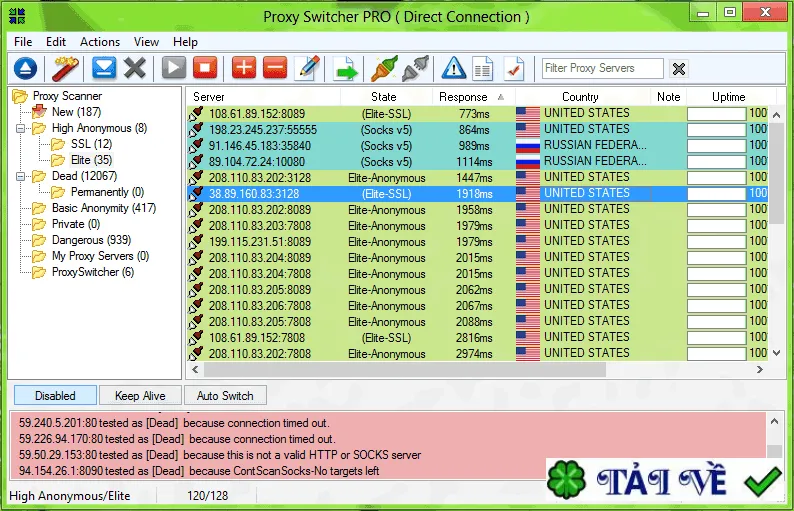Click the Filter Proxy Servers field
The image size is (794, 511).
tap(602, 68)
